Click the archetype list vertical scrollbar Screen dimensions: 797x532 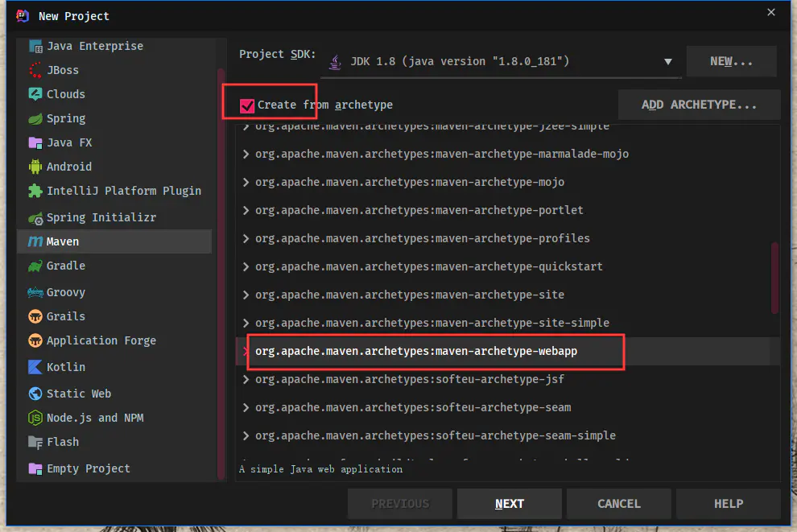[774, 278]
